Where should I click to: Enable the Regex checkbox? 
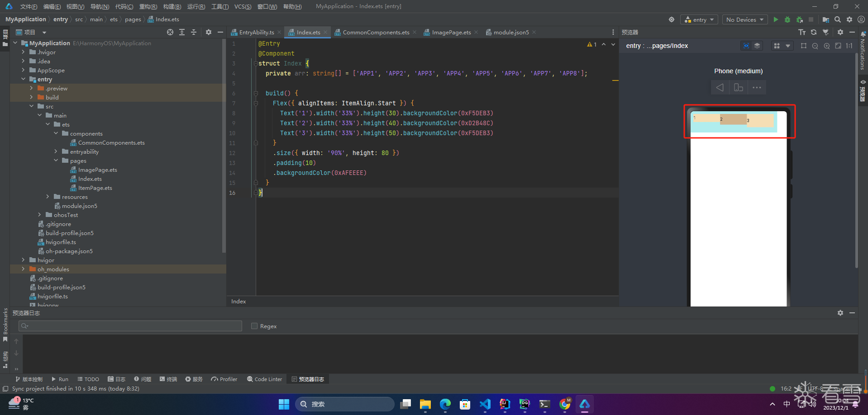click(x=254, y=326)
